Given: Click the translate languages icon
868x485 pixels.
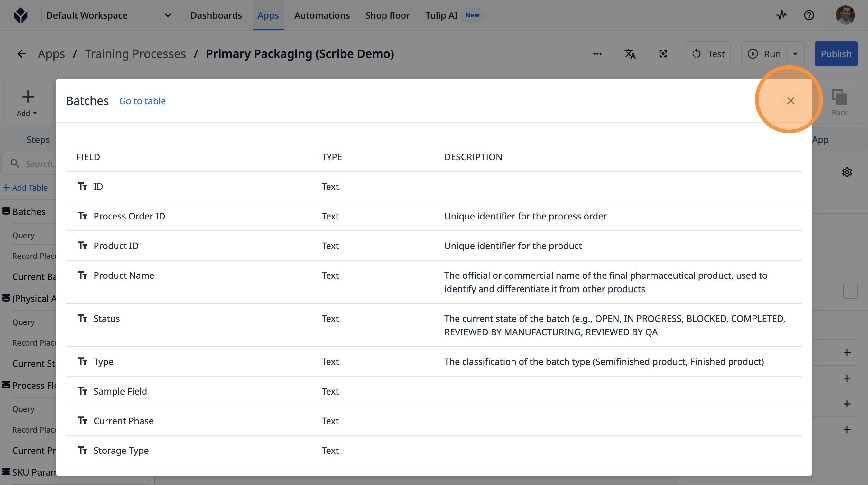Looking at the screenshot, I should click(x=630, y=54).
